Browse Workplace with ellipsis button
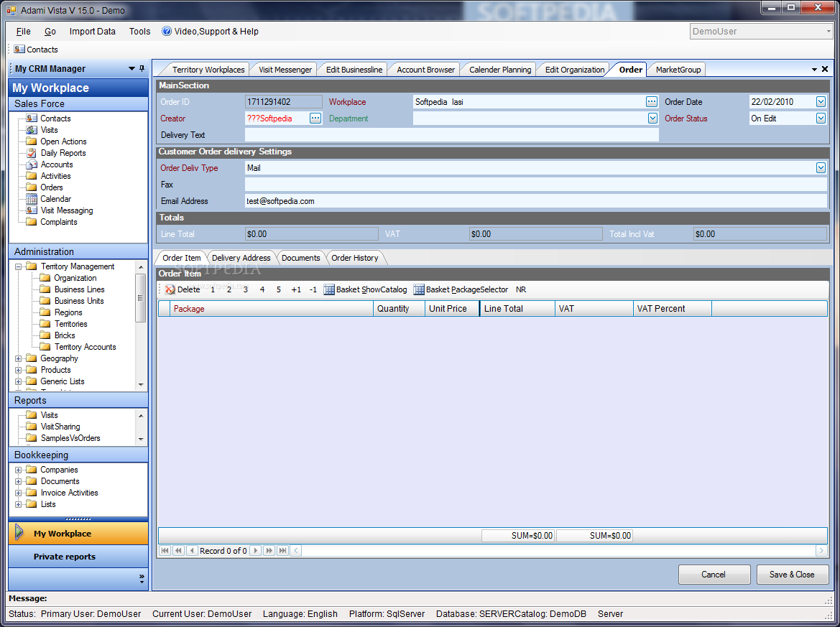 coord(652,102)
